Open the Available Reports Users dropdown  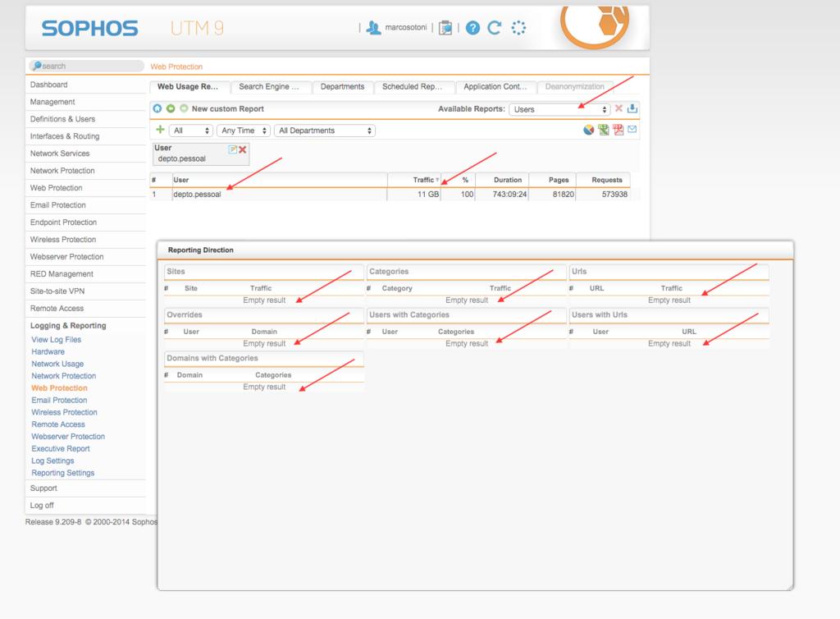coord(559,109)
